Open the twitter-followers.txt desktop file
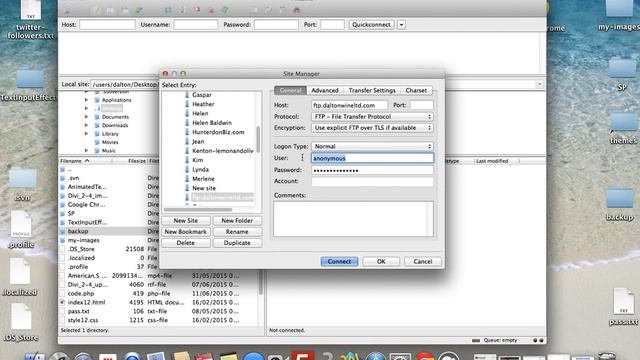Image resolution: width=640 pixels, height=360 pixels. point(31,20)
